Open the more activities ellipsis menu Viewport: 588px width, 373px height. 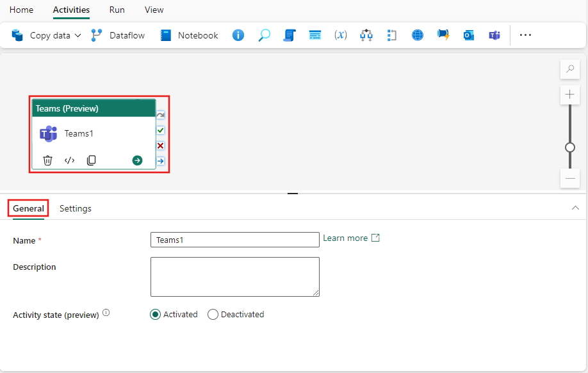[x=525, y=35]
